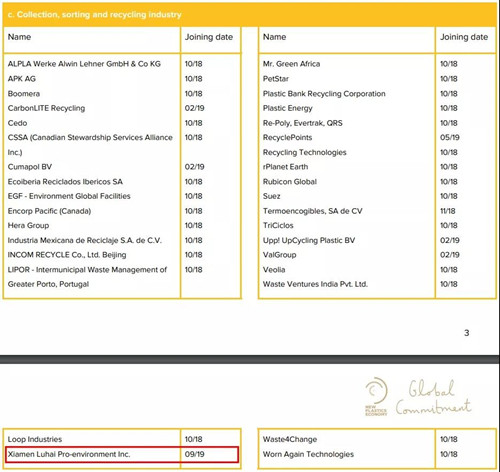Select 'Recycling Technologies' entry
Screen dimensions: 500x472
click(305, 152)
